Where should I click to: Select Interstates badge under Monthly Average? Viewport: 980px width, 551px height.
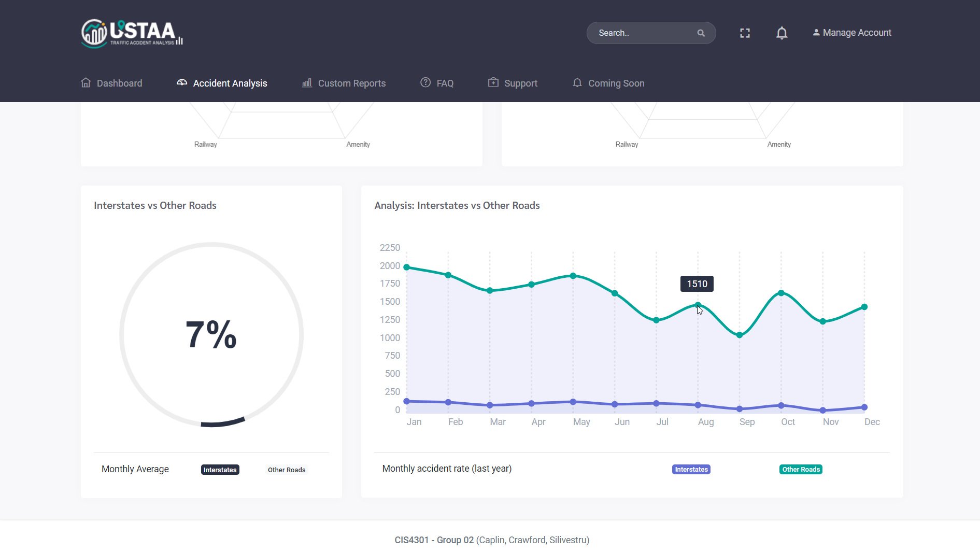pos(220,470)
